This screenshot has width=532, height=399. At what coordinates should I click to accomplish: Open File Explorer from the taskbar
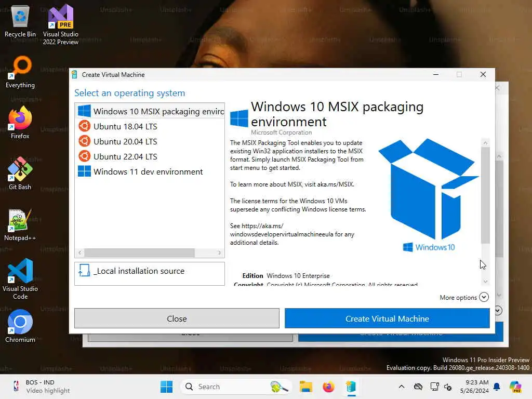305,387
